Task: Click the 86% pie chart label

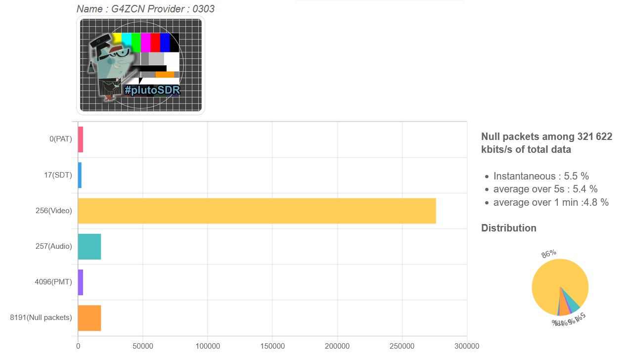Action: (x=548, y=254)
